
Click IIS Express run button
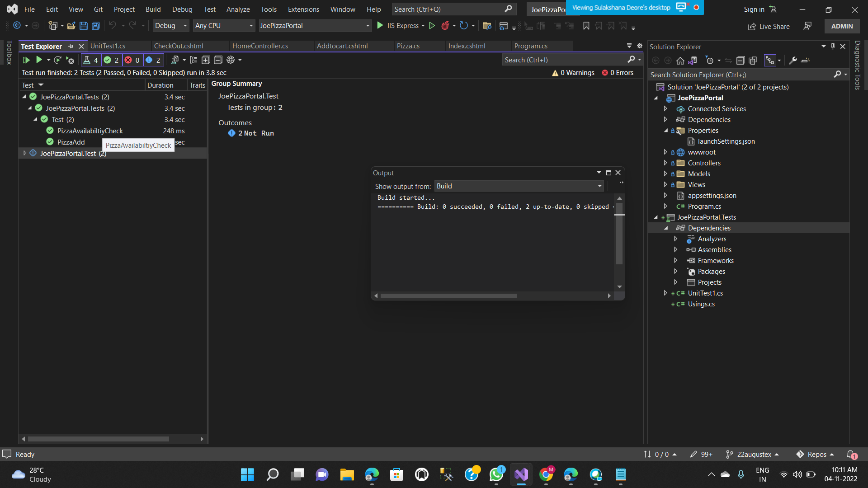tap(398, 26)
